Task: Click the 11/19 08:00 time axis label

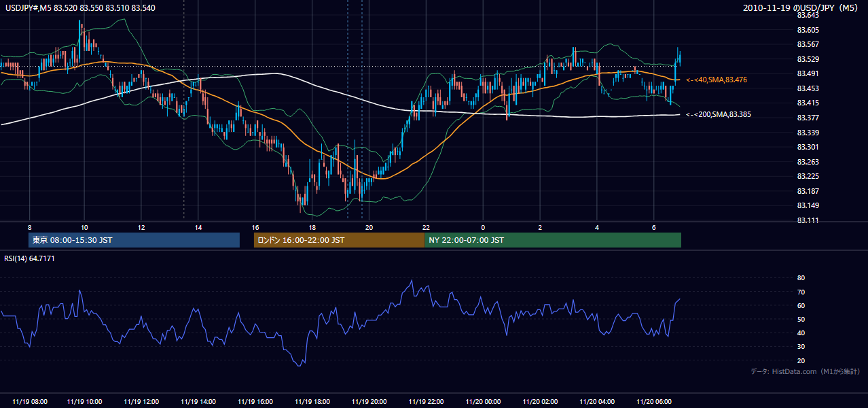Action: pos(29,402)
